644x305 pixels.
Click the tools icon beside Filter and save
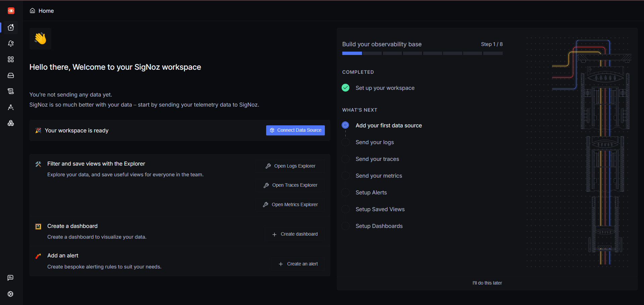[x=38, y=164]
